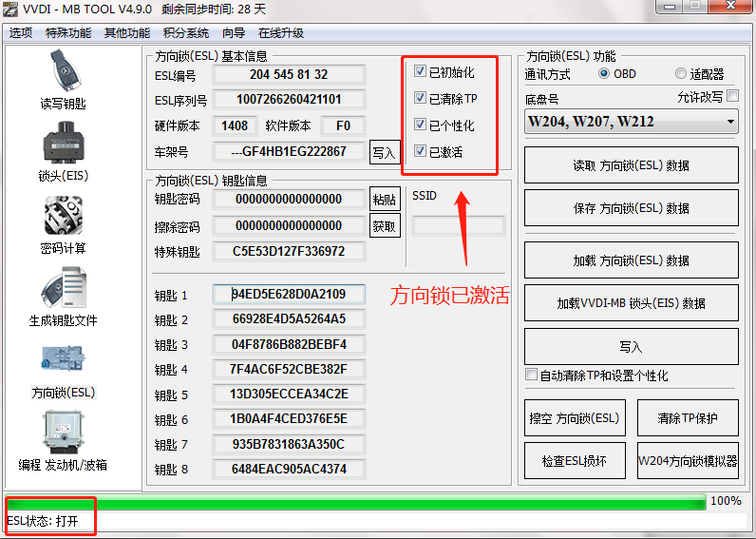The width and height of the screenshot is (756, 539).
Task: Click 加载VVDI-MB 锁头(EIS) 数据 button
Action: (632, 302)
